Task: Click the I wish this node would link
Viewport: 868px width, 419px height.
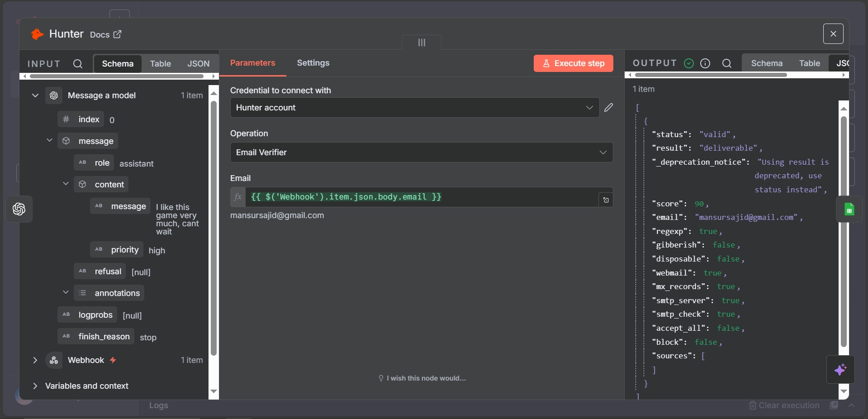Action: [x=422, y=378]
